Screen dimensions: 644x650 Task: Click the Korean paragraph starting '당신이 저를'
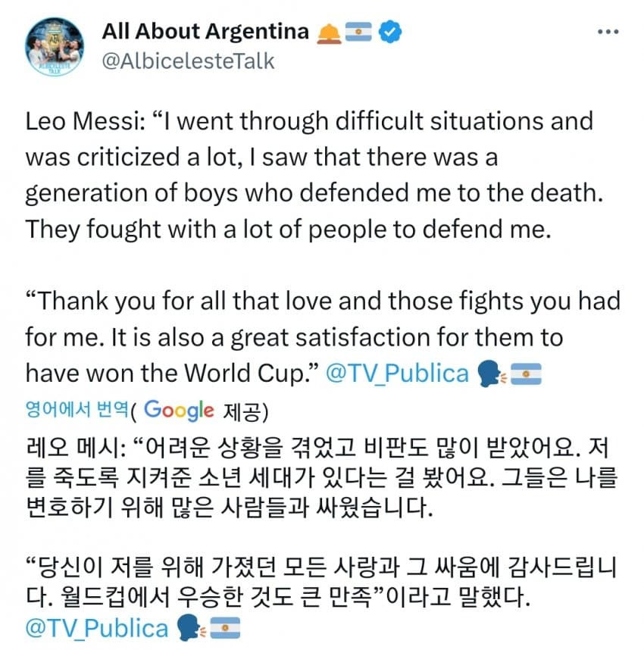(322, 582)
